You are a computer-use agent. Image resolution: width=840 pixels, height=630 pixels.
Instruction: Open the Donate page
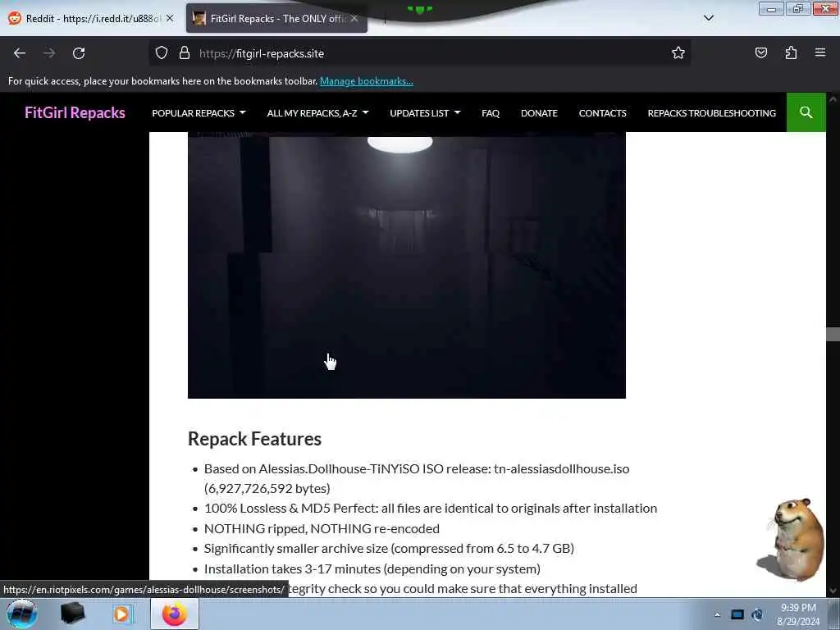point(539,113)
